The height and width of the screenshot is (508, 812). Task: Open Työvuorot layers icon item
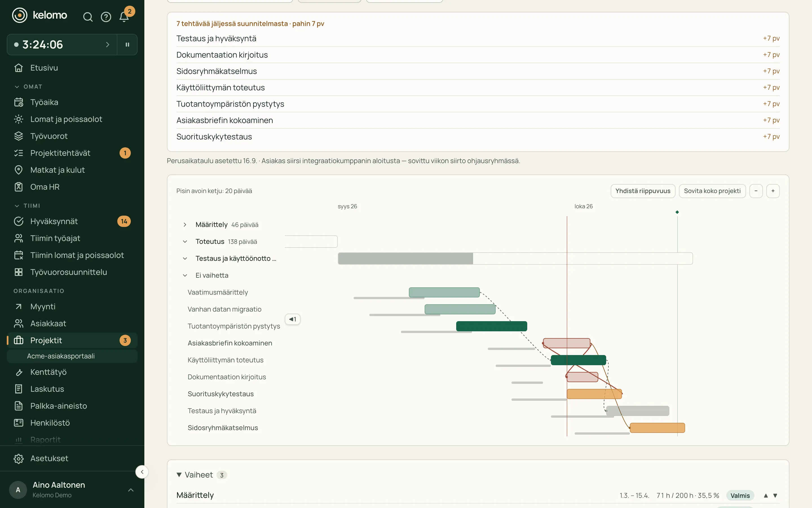tap(72, 136)
